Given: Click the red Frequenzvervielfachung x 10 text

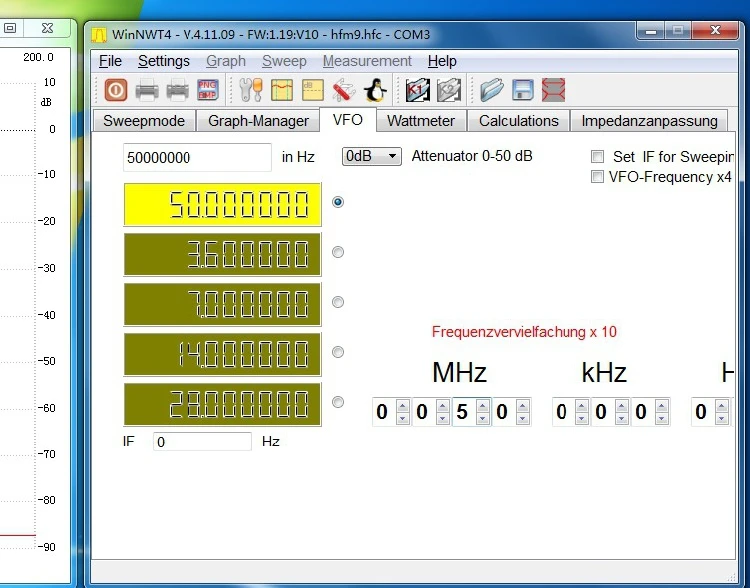Looking at the screenshot, I should pyautogui.click(x=524, y=332).
